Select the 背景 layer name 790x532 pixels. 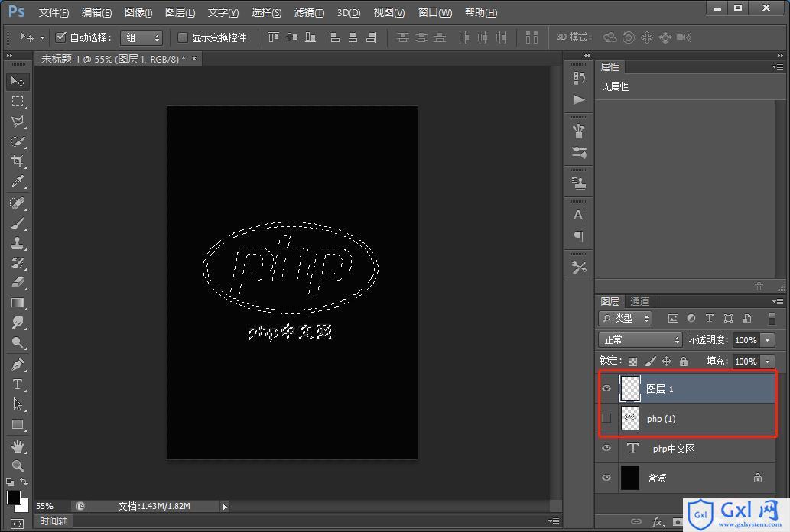click(657, 478)
